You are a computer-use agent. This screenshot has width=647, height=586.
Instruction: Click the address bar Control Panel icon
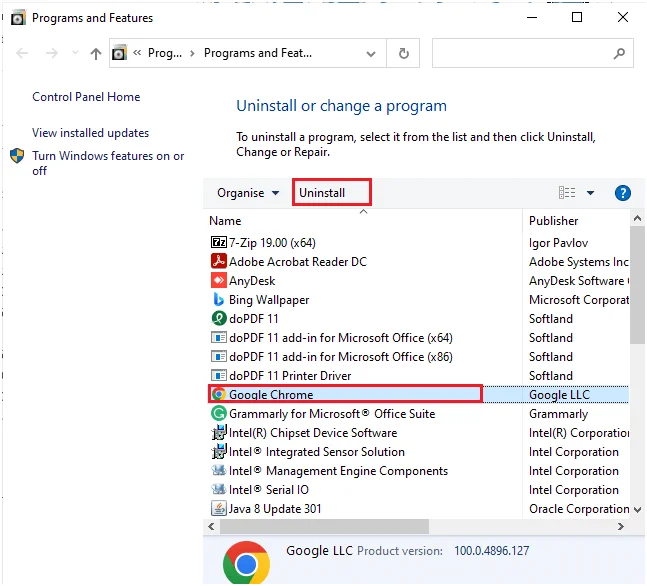pos(119,53)
